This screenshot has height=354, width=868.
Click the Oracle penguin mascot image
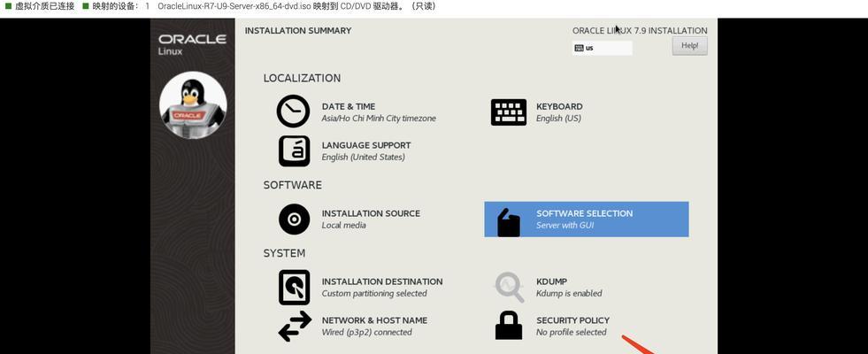pos(193,104)
